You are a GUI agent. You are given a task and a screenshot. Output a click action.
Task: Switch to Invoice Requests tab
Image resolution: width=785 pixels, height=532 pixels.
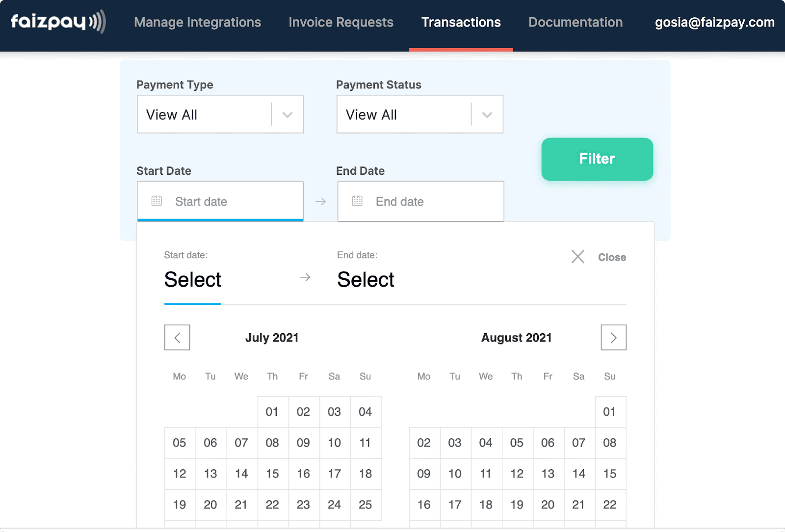(x=341, y=22)
